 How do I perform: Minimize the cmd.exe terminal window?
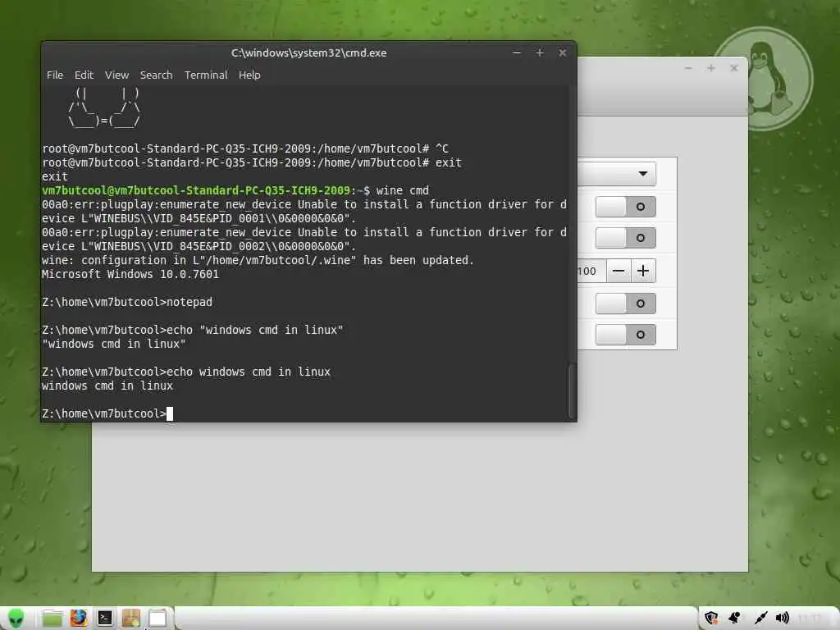tap(517, 52)
